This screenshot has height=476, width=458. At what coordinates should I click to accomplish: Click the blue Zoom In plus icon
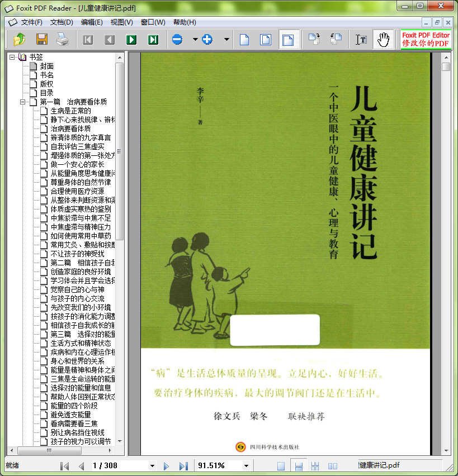click(x=207, y=40)
